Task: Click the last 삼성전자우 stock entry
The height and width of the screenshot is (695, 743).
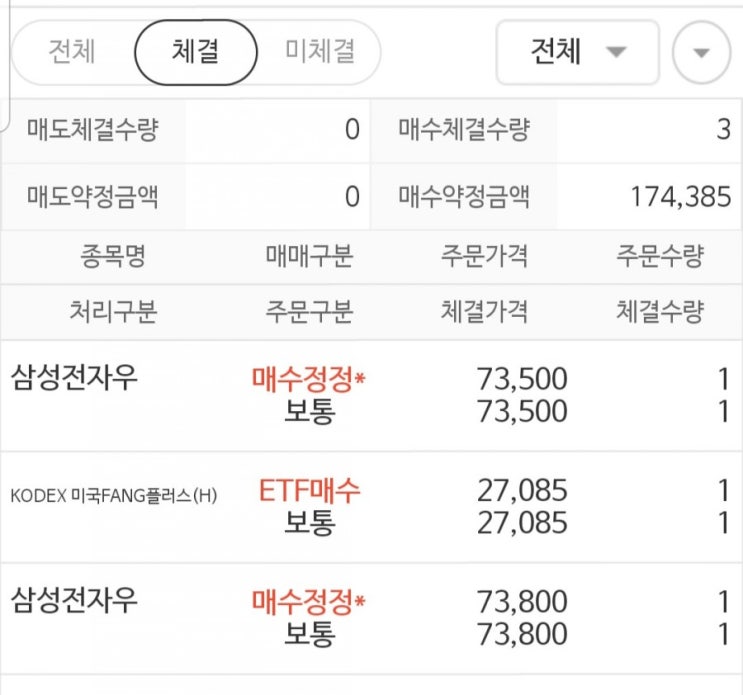Action: pyautogui.click(x=75, y=600)
